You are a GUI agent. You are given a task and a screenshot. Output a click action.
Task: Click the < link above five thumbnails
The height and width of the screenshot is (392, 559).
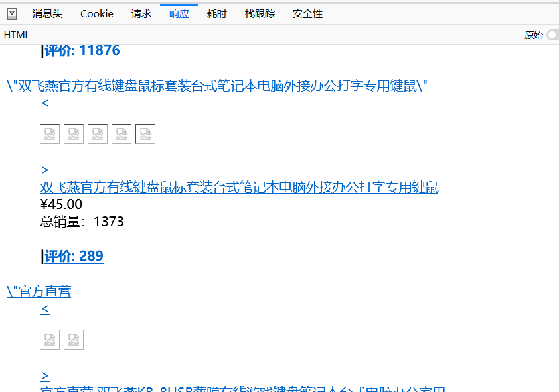click(x=44, y=103)
